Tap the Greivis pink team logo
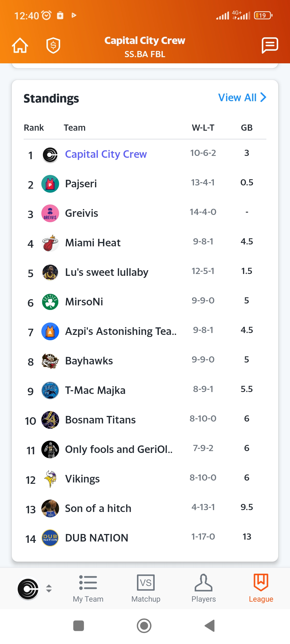This screenshot has height=644, width=290. click(x=50, y=213)
